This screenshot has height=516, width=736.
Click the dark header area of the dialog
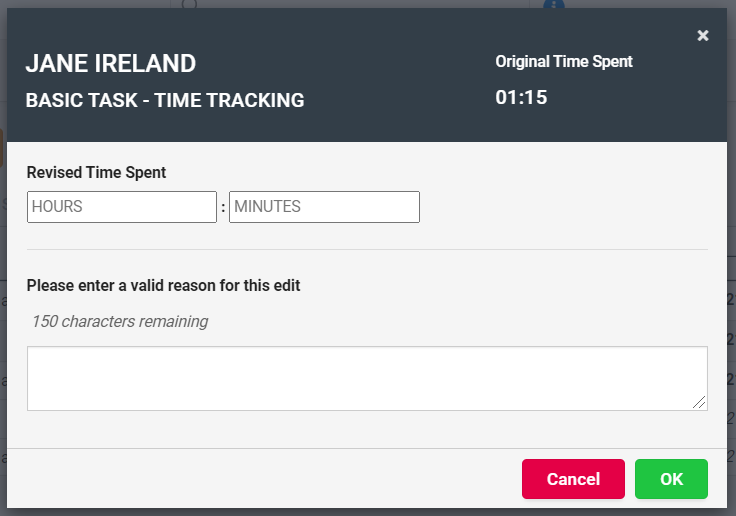point(367,75)
